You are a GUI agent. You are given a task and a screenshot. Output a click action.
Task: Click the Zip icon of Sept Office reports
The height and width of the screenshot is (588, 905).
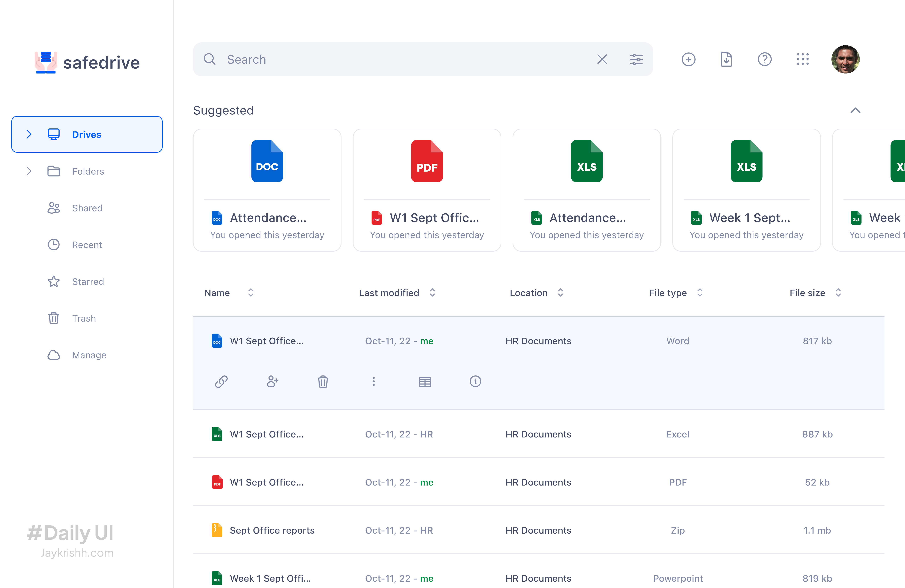pyautogui.click(x=217, y=530)
